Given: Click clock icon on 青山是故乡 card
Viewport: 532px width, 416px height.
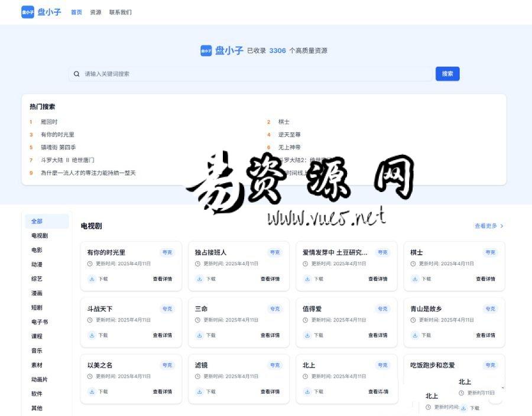Looking at the screenshot, I should (x=413, y=320).
